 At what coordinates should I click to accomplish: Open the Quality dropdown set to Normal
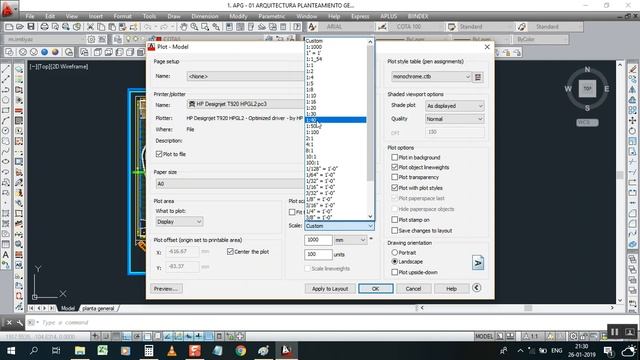pyautogui.click(x=454, y=119)
